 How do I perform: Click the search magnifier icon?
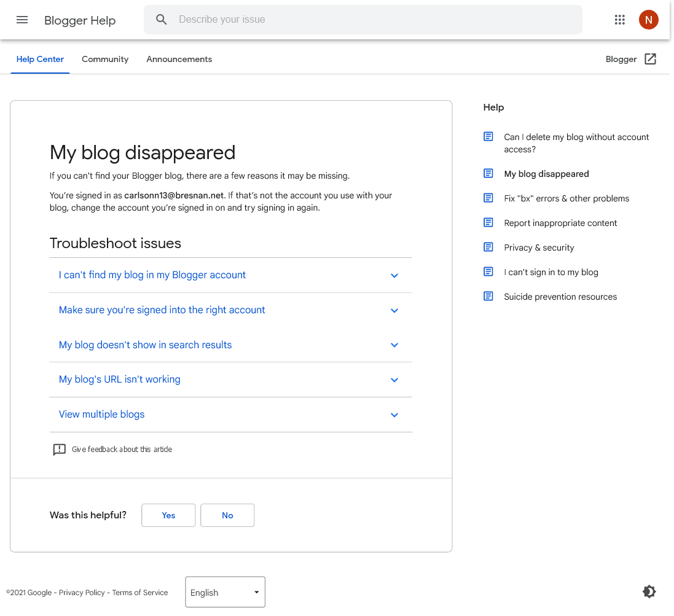(x=161, y=19)
